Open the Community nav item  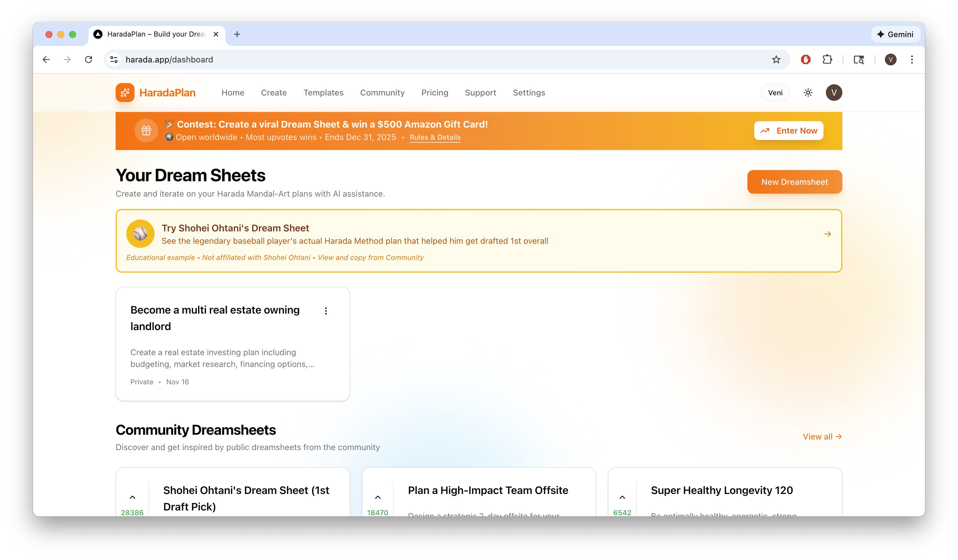[382, 93]
